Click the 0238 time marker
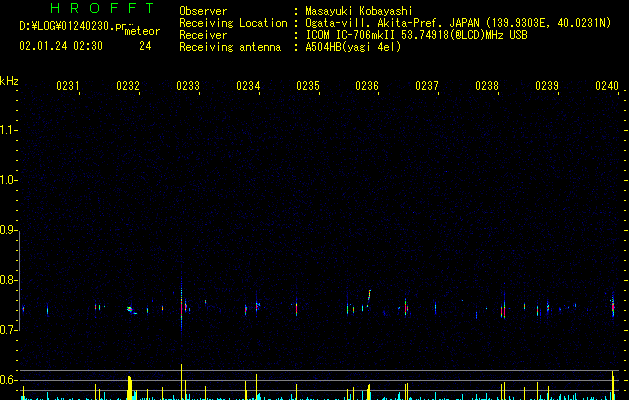 [487, 85]
